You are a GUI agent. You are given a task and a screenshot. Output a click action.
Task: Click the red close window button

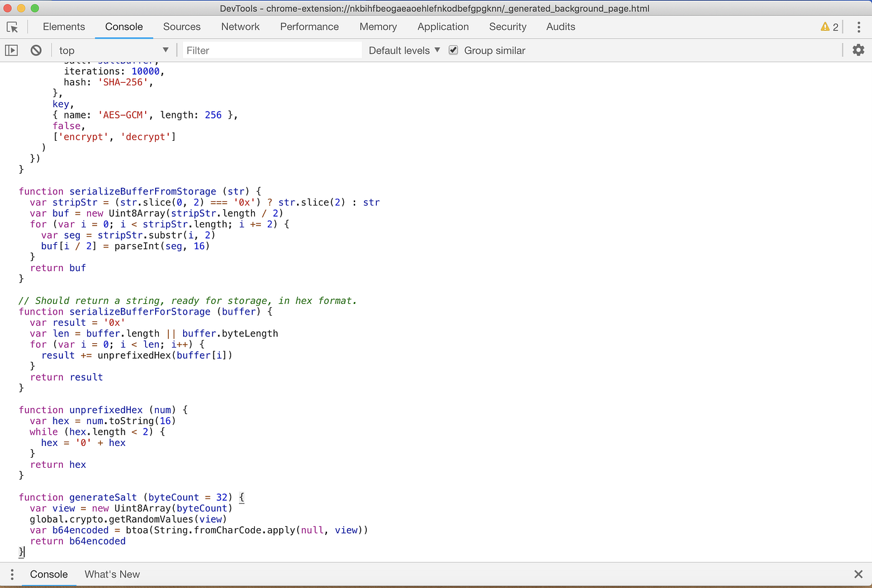pyautogui.click(x=8, y=8)
